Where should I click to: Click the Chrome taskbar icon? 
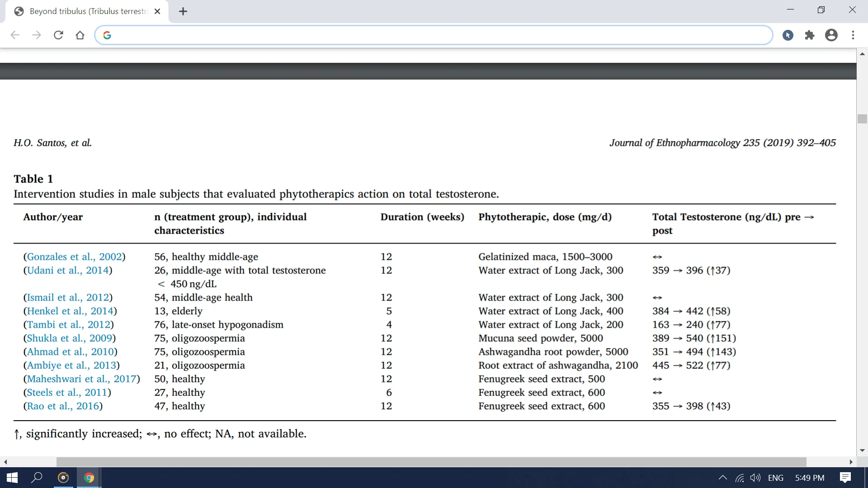pos(89,478)
